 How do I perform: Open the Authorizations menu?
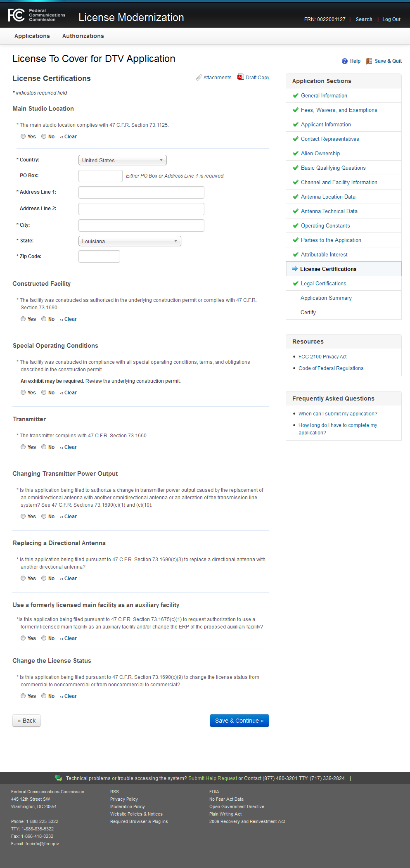pyautogui.click(x=83, y=36)
